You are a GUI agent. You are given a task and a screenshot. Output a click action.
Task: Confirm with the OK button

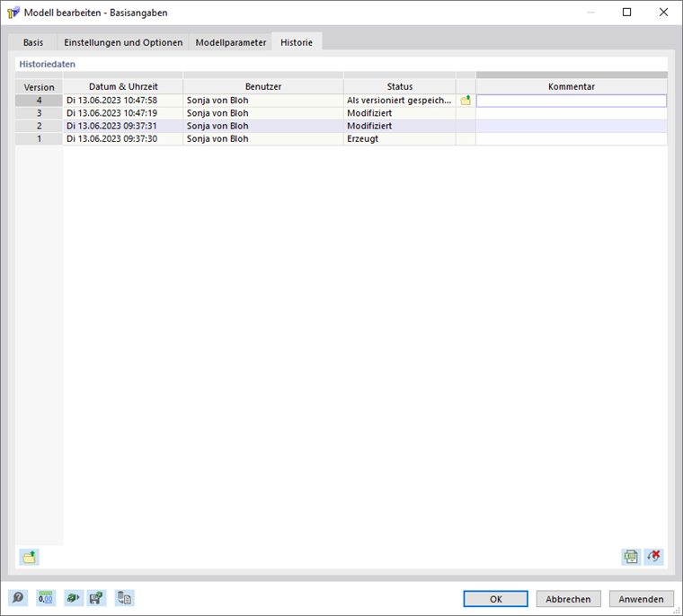point(496,599)
